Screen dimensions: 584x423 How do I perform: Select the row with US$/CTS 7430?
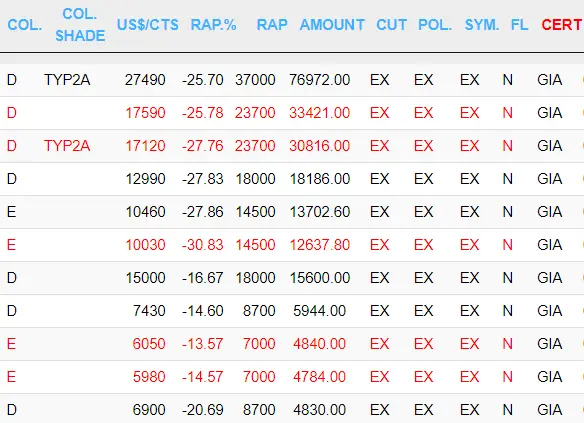[x=292, y=311]
